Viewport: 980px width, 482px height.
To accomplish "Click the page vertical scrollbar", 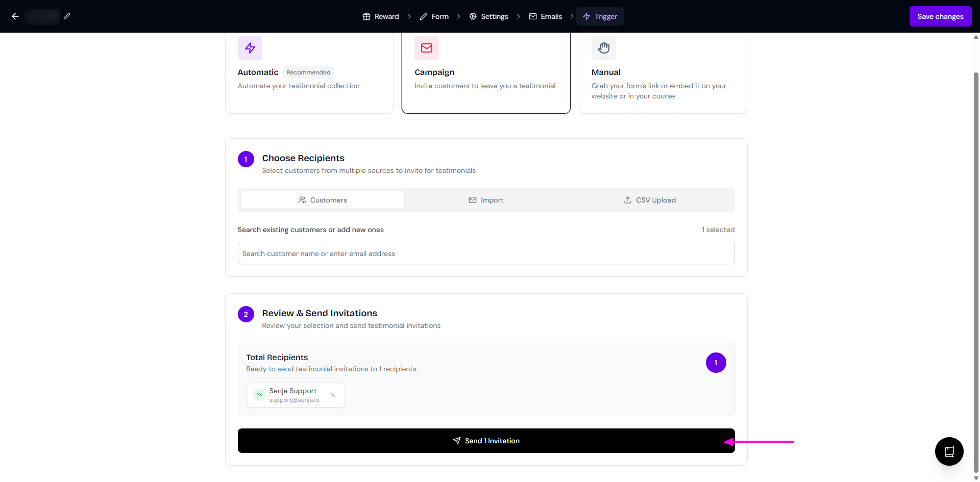I will 976,255.
